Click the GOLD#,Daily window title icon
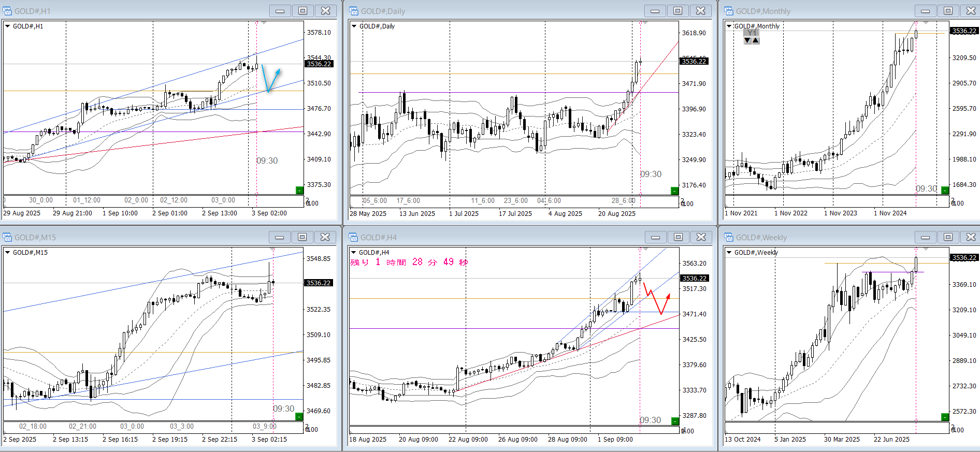Viewport: 980px width, 452px height. click(354, 11)
